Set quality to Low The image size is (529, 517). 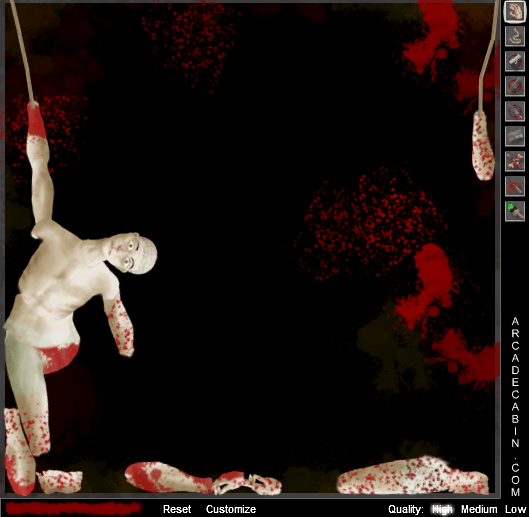pos(515,509)
